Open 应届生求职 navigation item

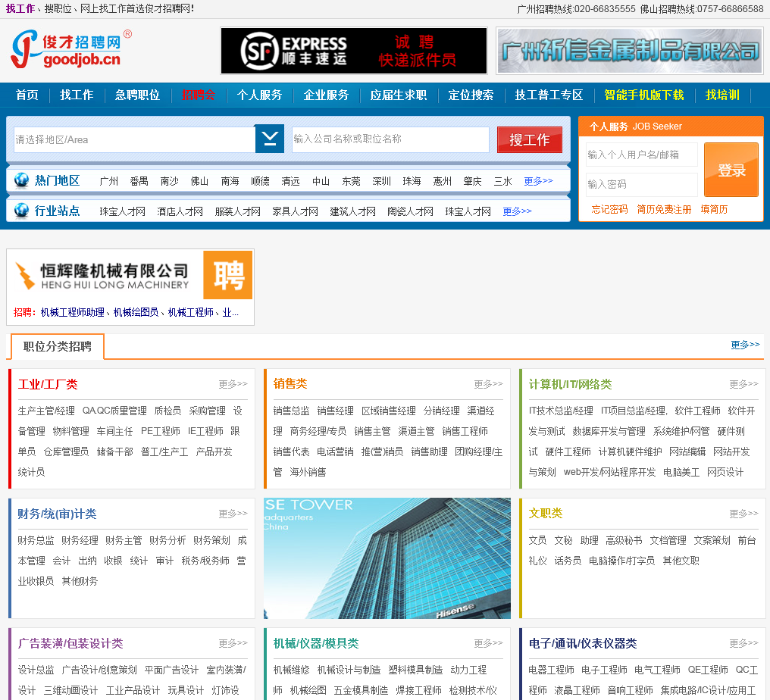(398, 95)
